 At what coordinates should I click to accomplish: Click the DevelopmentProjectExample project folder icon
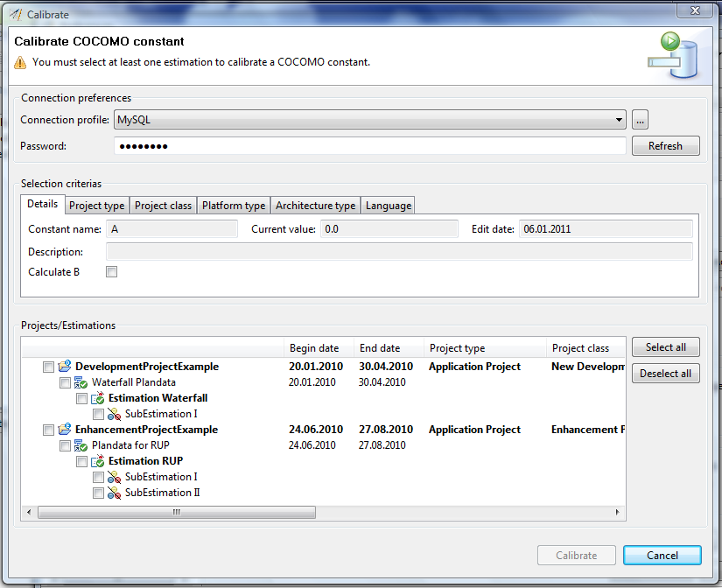65,366
